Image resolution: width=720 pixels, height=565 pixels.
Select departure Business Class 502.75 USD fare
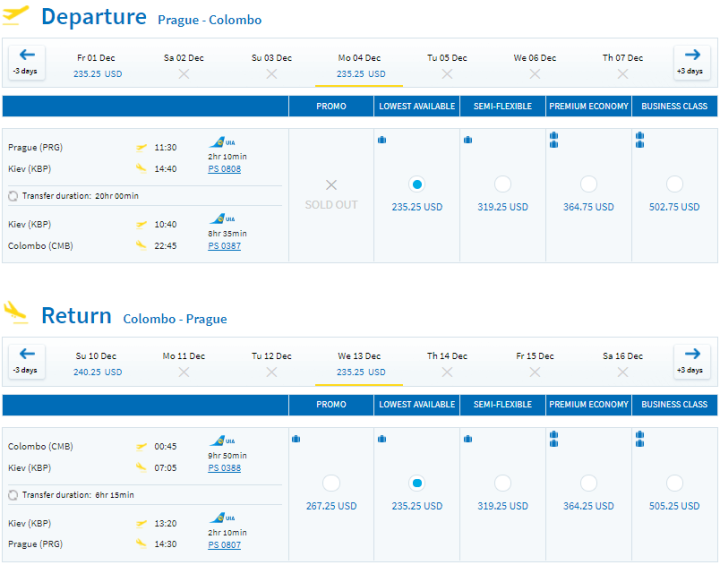click(674, 184)
